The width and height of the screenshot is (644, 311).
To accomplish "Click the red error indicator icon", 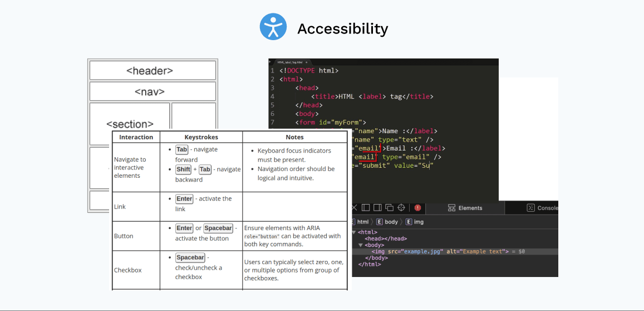I will (417, 208).
